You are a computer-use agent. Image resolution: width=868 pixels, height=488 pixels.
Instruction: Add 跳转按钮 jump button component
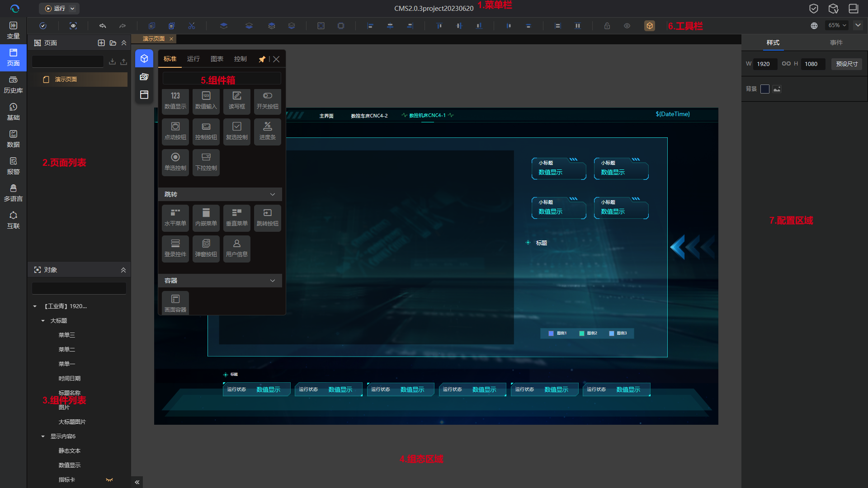[268, 218]
